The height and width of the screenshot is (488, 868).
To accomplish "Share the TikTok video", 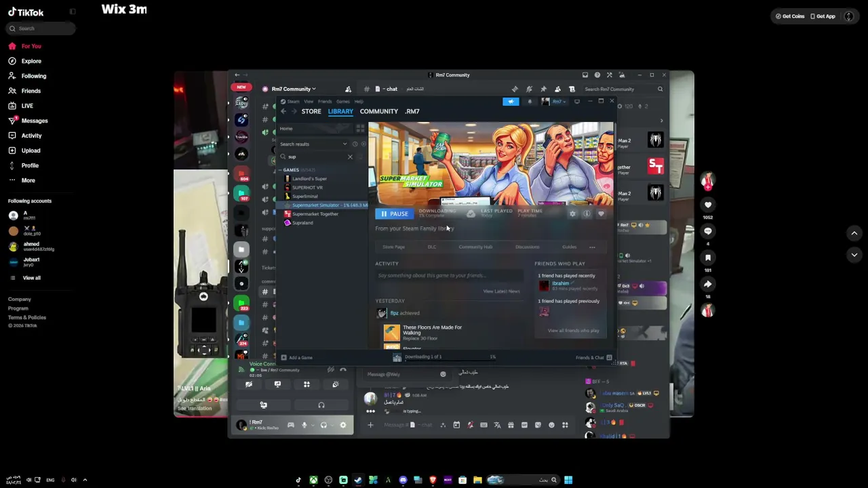I will click(708, 284).
